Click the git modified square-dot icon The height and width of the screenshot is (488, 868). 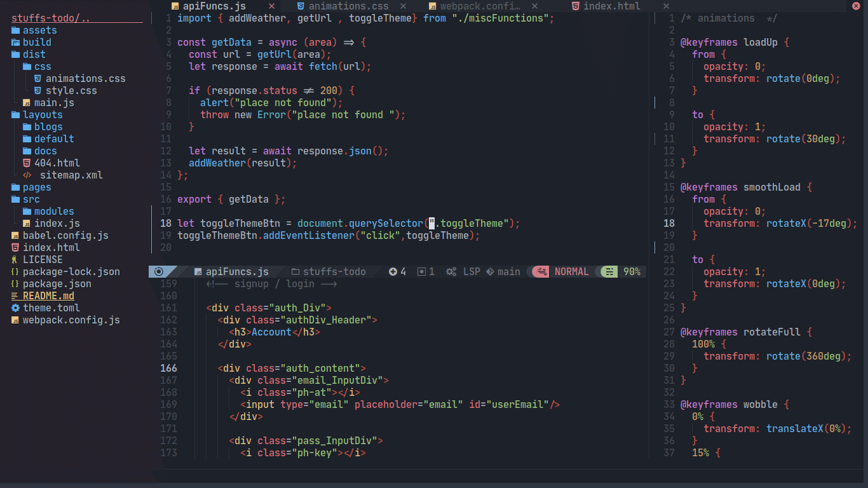tap(421, 272)
